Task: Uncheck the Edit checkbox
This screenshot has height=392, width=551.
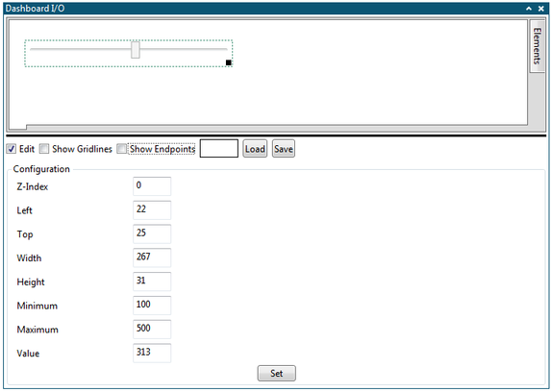Action: pyautogui.click(x=12, y=149)
